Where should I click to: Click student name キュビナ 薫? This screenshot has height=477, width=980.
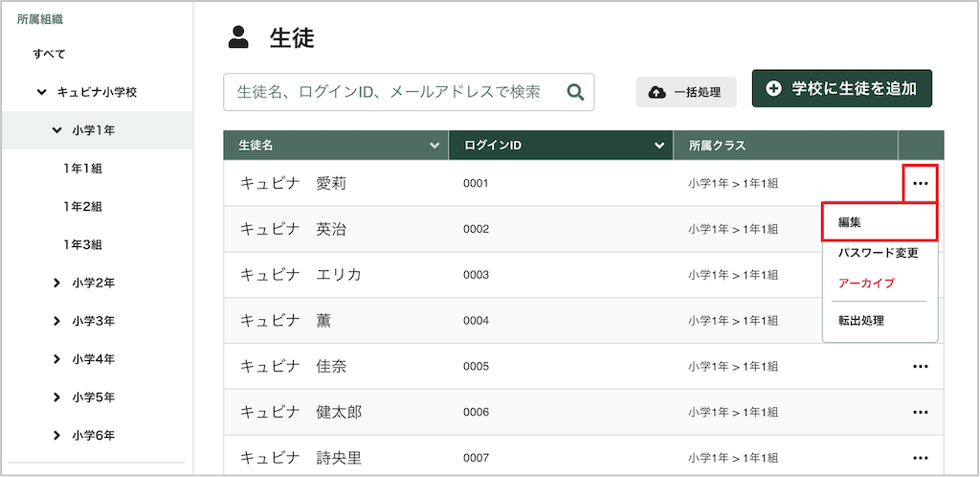[285, 321]
